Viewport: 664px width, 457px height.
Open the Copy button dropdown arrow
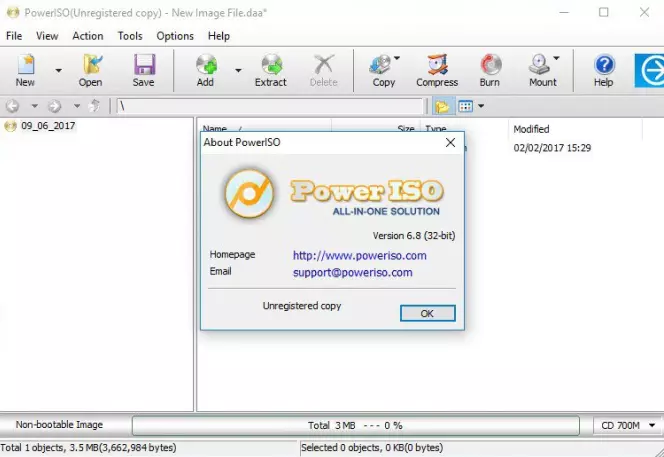[x=397, y=58]
